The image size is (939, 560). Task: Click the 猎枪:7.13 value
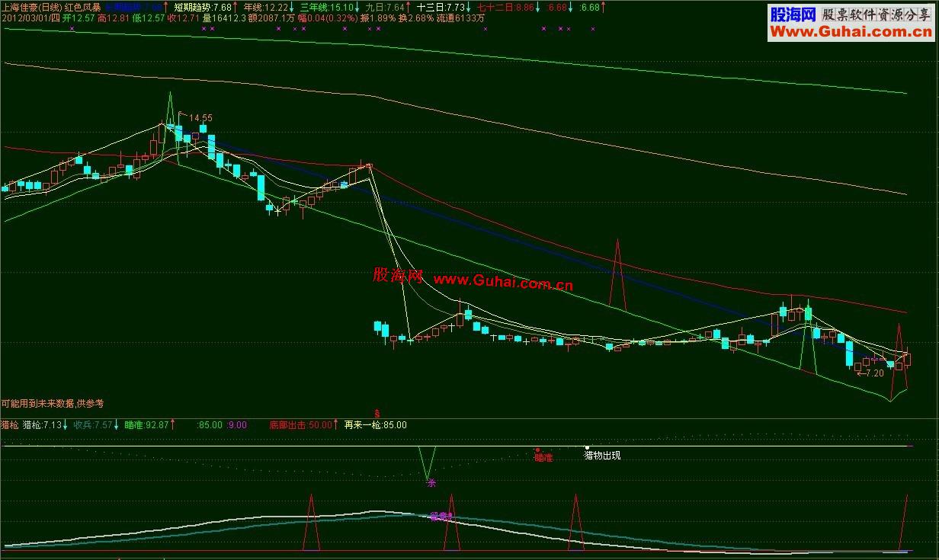point(41,425)
